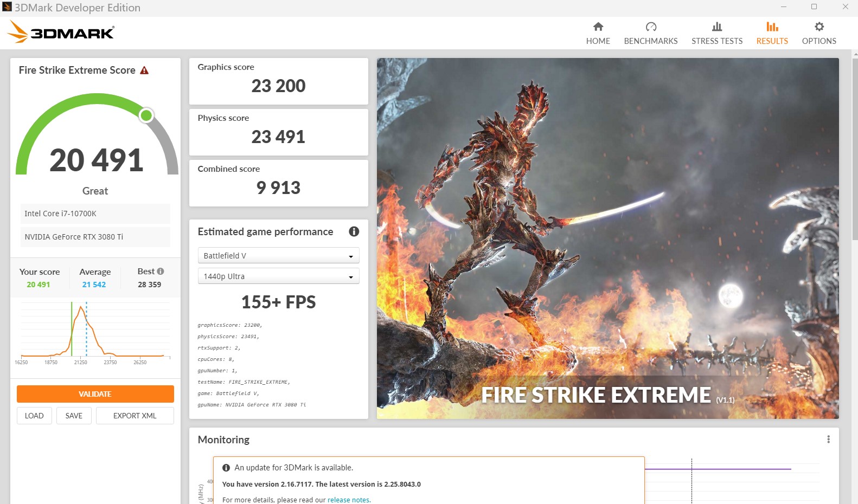The width and height of the screenshot is (858, 504).
Task: Close the 3DMark Developer Edition window
Action: coord(845,7)
